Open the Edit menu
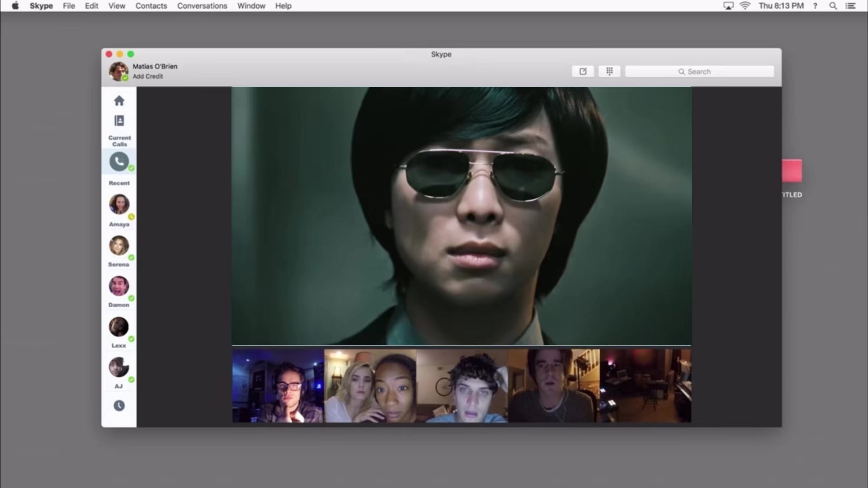 (x=91, y=6)
